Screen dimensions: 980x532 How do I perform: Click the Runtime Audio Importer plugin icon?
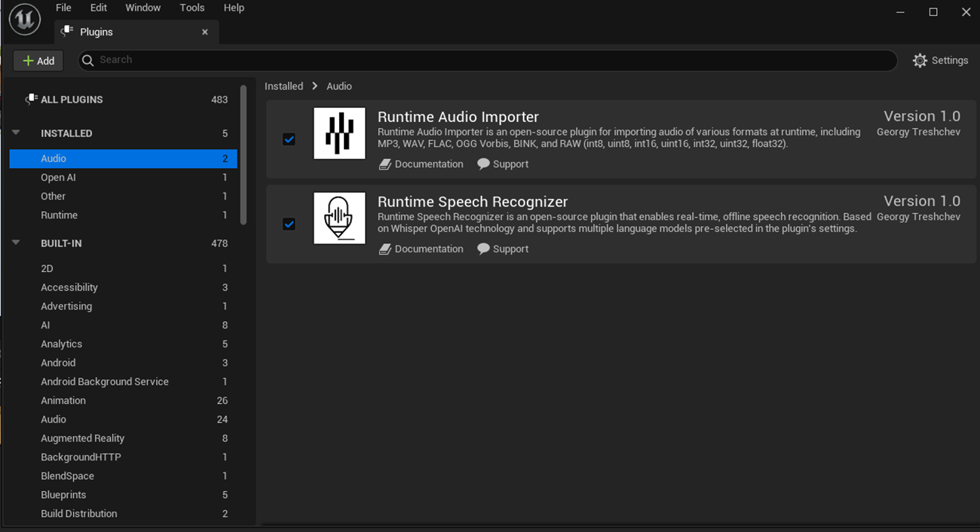click(339, 133)
